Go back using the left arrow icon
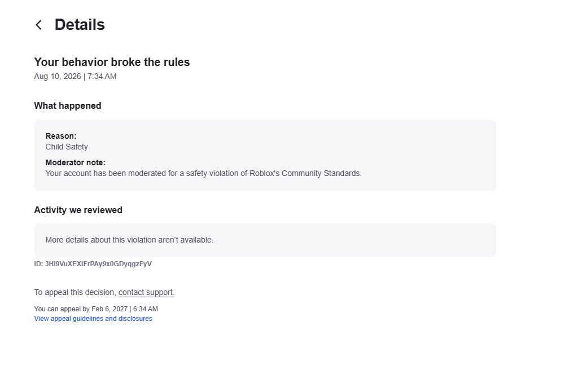 [38, 25]
